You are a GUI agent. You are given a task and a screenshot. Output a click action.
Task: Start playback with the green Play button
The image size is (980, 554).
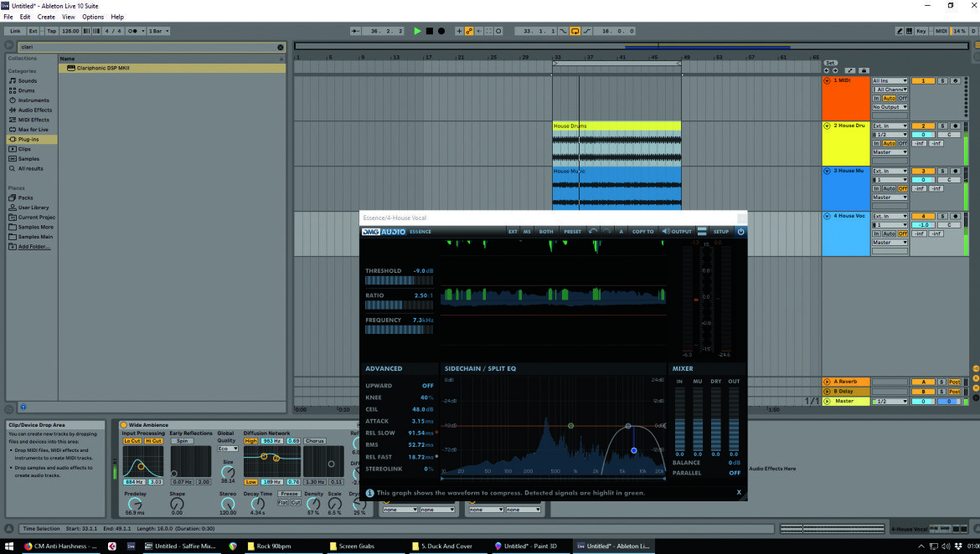[417, 31]
